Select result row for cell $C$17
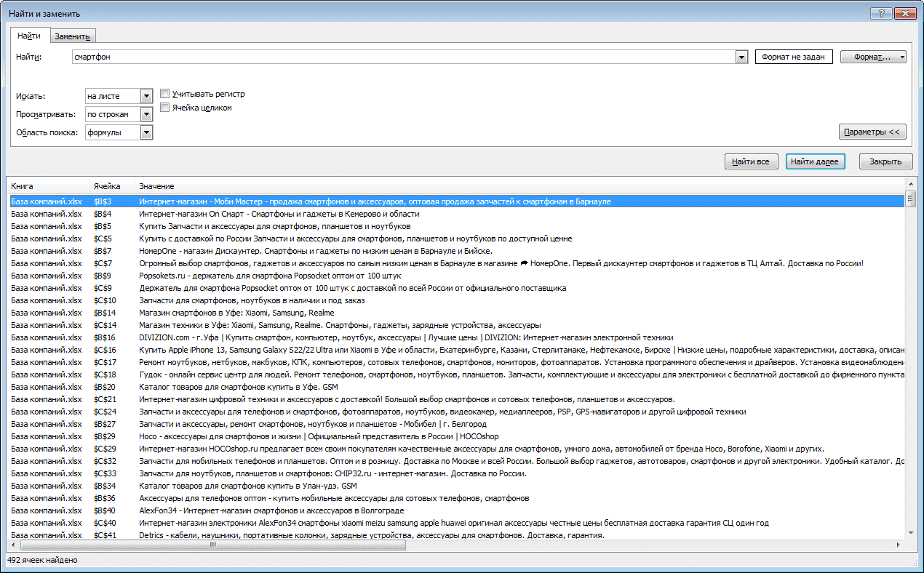 pos(456,362)
